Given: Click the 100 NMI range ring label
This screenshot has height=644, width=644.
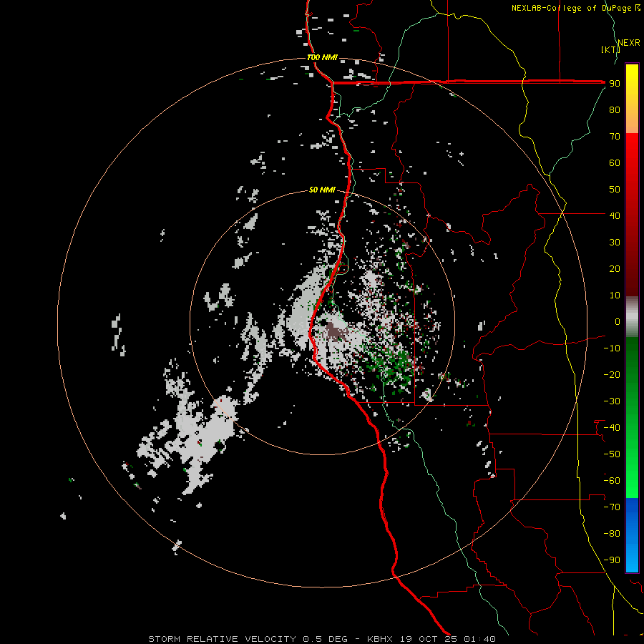Looking at the screenshot, I should point(322,57).
